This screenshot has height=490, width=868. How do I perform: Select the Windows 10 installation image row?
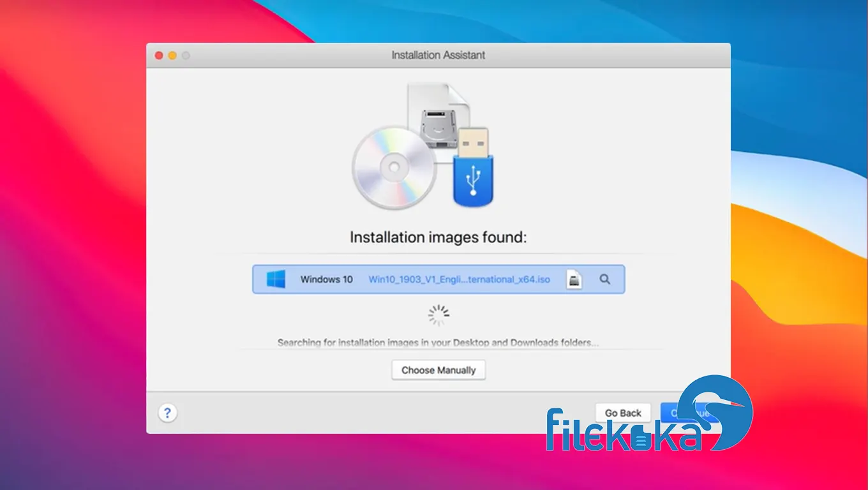(438, 279)
